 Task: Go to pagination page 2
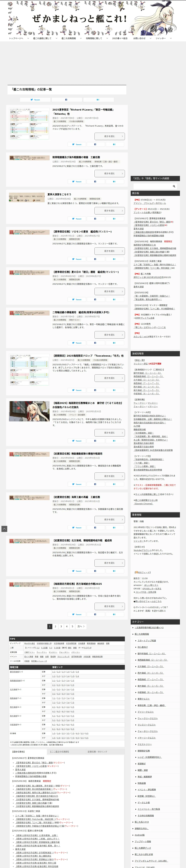coord(55,626)
